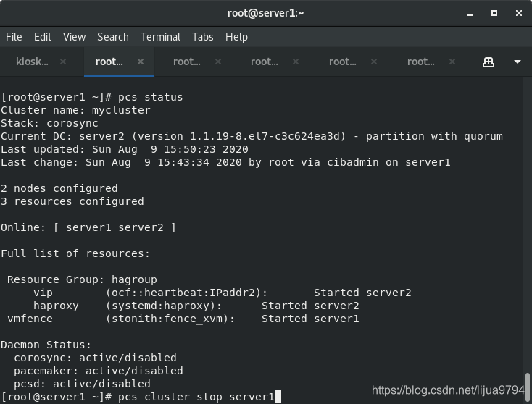
Task: Expand the tab list dropdown arrow
Action: click(518, 62)
